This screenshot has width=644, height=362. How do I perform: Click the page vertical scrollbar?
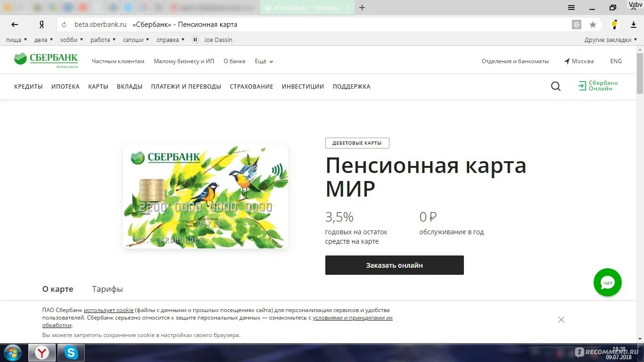(640, 189)
